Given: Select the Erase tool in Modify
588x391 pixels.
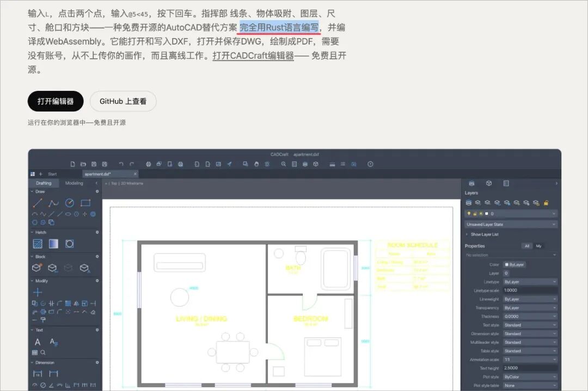Looking at the screenshot, I should coord(93,312).
